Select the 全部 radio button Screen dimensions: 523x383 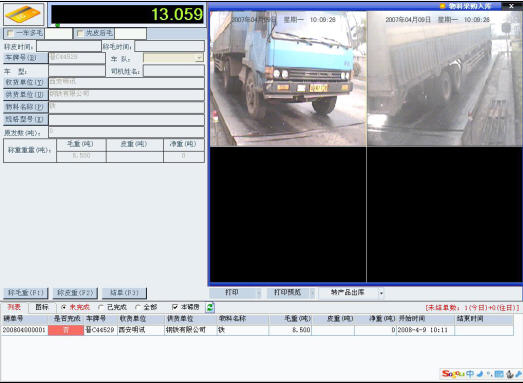tap(137, 307)
